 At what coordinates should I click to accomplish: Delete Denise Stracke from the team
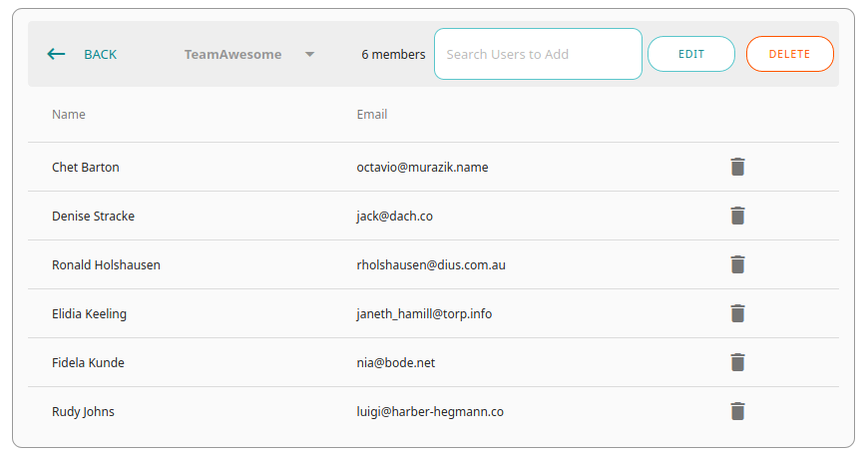pos(737,216)
